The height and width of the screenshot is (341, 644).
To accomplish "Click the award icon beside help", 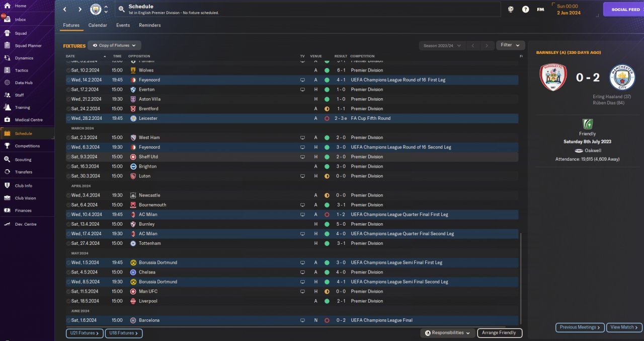I will 511,9.
